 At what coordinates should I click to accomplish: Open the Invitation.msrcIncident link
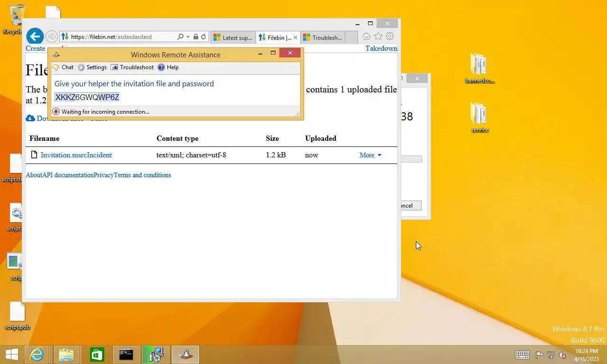(x=76, y=155)
